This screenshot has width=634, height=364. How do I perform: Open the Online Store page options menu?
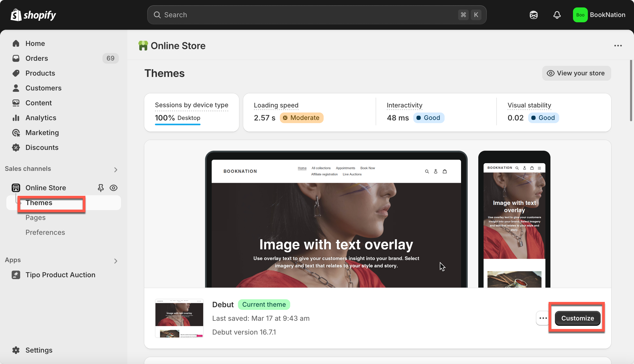point(618,46)
